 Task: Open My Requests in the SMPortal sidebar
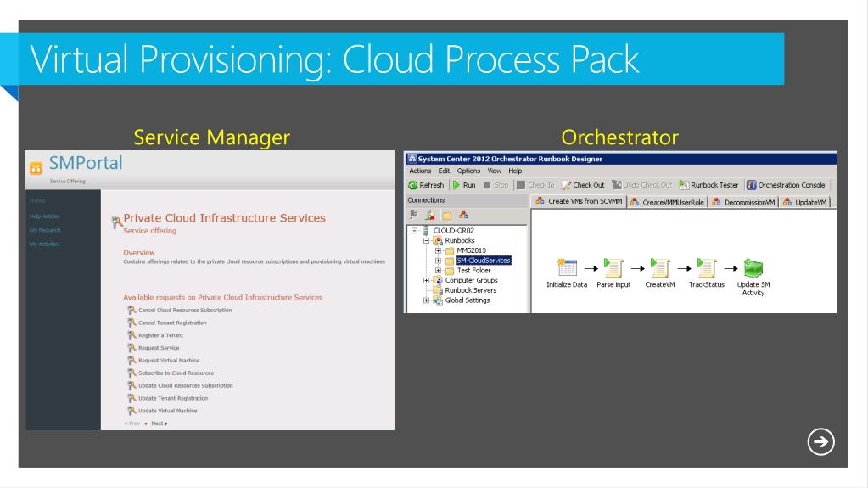[45, 230]
